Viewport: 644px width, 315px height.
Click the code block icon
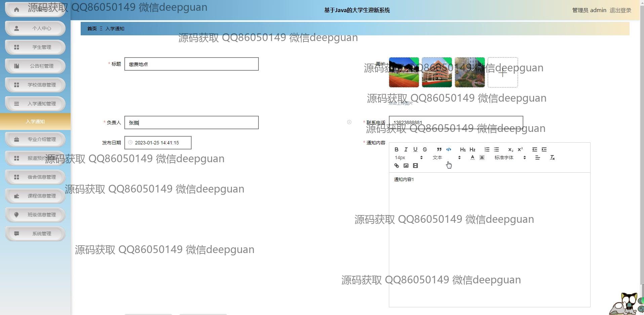click(x=448, y=149)
